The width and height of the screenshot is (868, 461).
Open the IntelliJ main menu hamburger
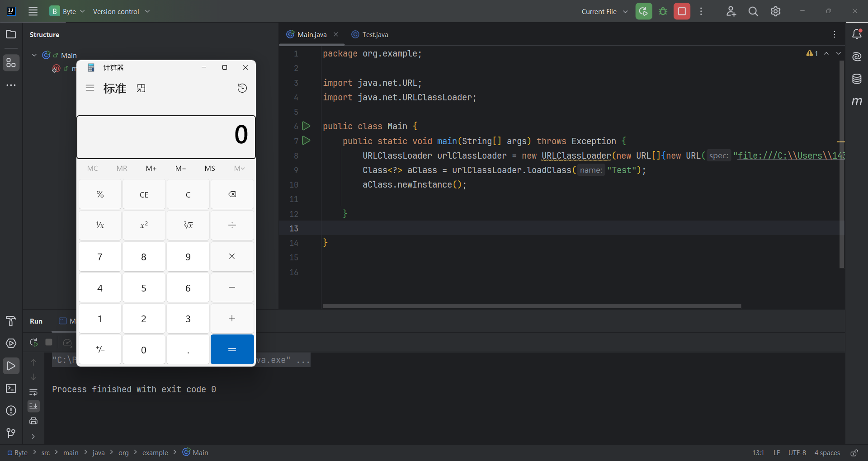[x=33, y=11]
